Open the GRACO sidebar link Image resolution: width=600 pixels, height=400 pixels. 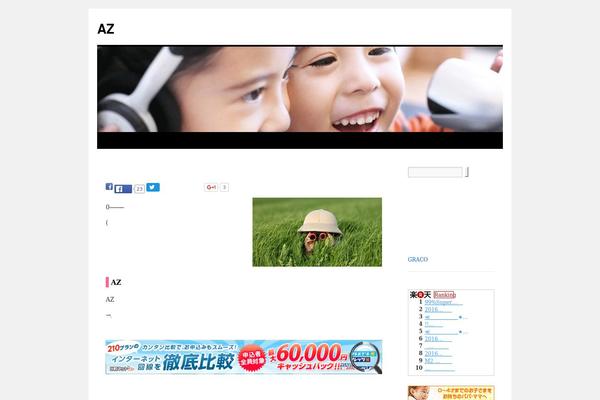click(x=418, y=260)
